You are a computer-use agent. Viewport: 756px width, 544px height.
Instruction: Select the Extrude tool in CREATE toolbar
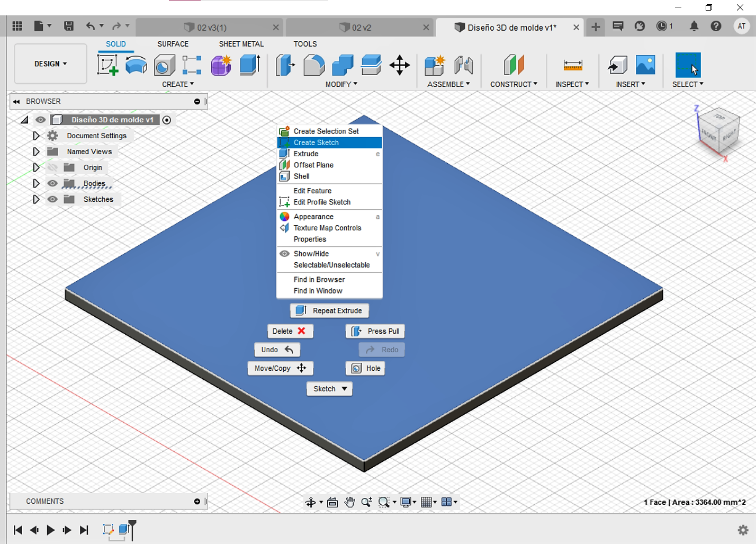pyautogui.click(x=250, y=65)
